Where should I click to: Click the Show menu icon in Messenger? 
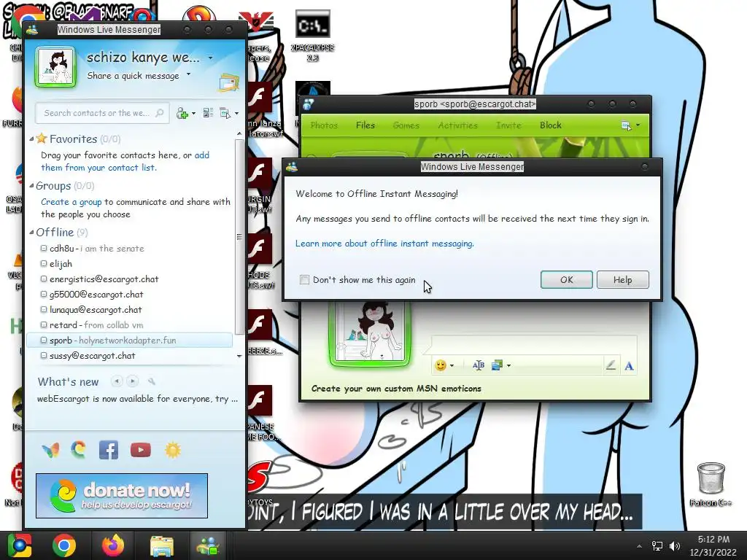click(x=225, y=113)
